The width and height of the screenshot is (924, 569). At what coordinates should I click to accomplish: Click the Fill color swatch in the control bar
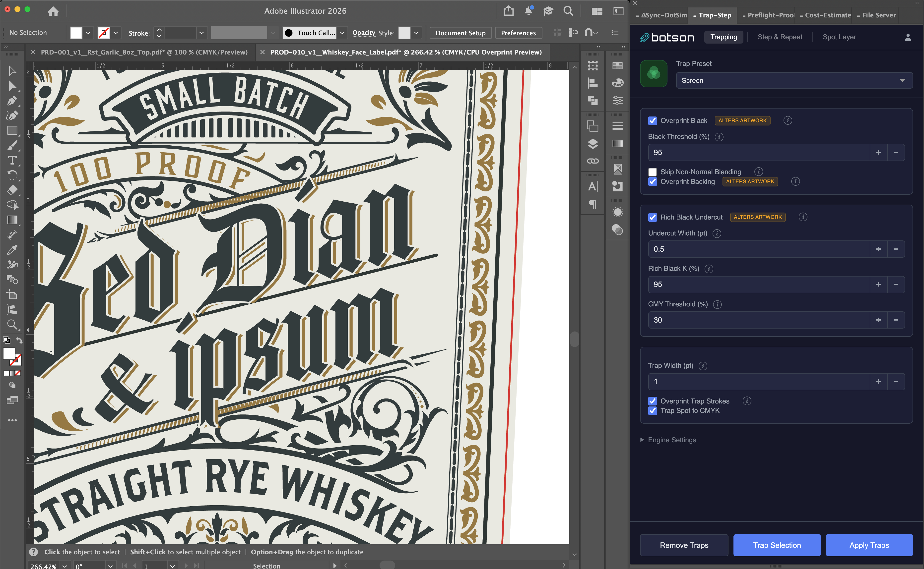pos(76,33)
